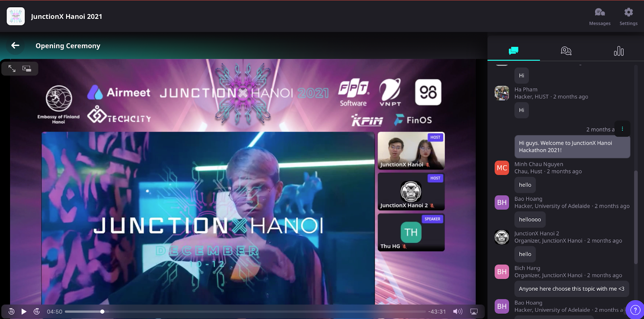Select the Thu HG speaker tile
This screenshot has height=319, width=644.
[x=411, y=232]
